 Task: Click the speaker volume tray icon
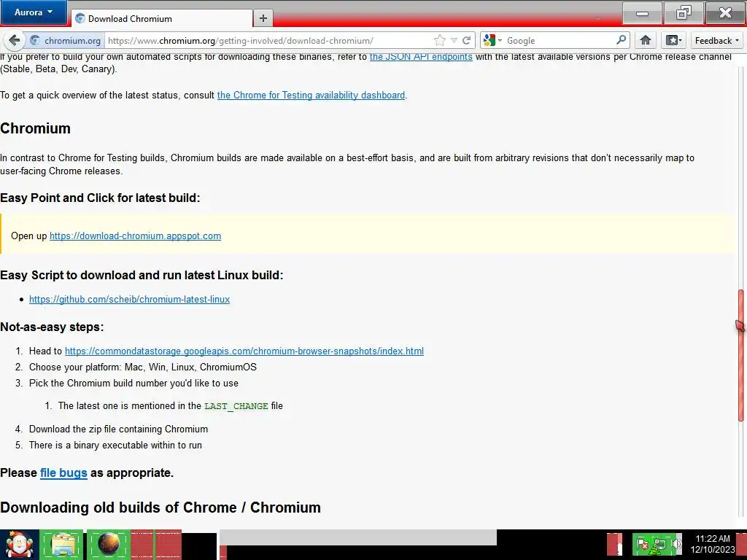(x=676, y=544)
